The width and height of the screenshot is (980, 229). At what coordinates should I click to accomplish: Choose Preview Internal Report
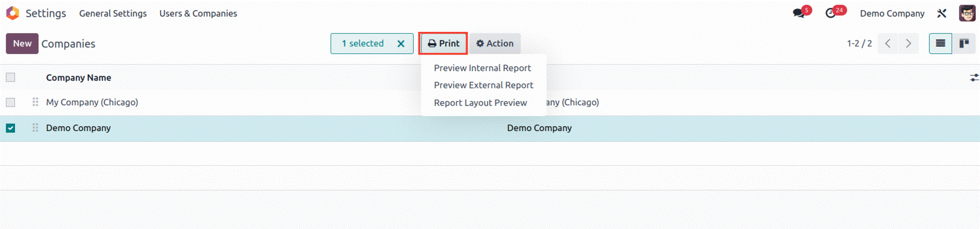[x=482, y=68]
